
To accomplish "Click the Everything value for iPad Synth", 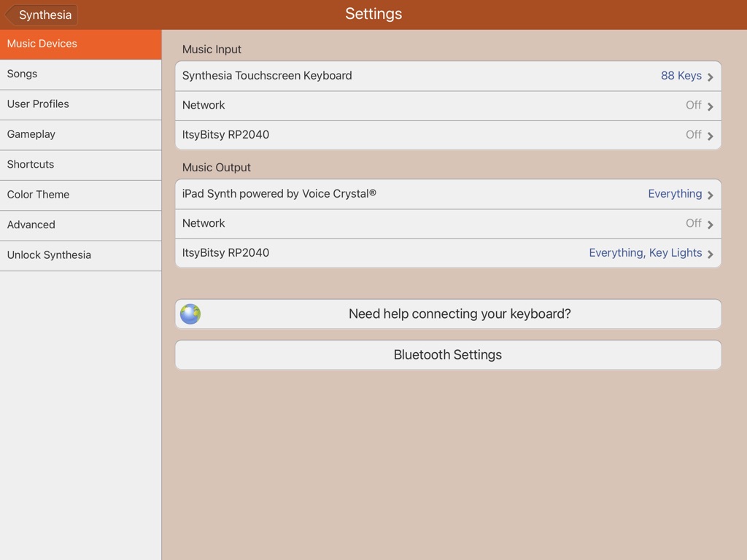I will click(675, 194).
